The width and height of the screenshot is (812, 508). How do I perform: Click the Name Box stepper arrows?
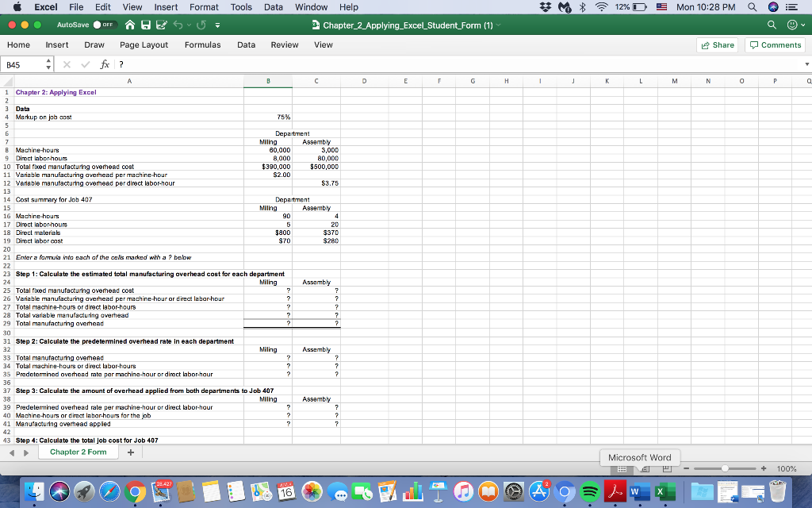pos(48,64)
